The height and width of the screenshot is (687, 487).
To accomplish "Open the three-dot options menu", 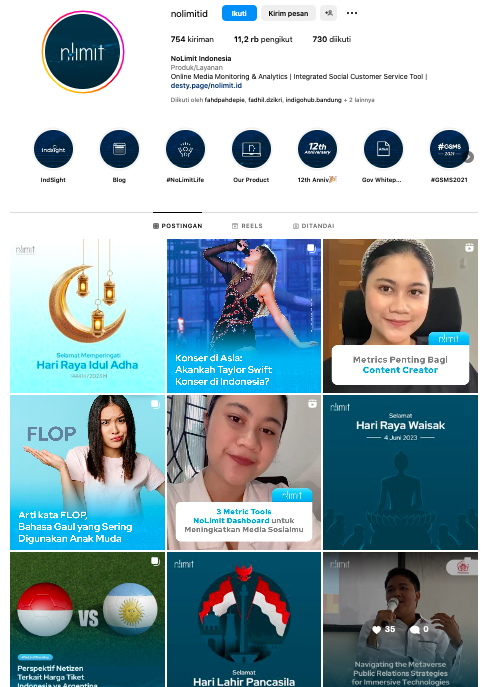I will pyautogui.click(x=352, y=13).
